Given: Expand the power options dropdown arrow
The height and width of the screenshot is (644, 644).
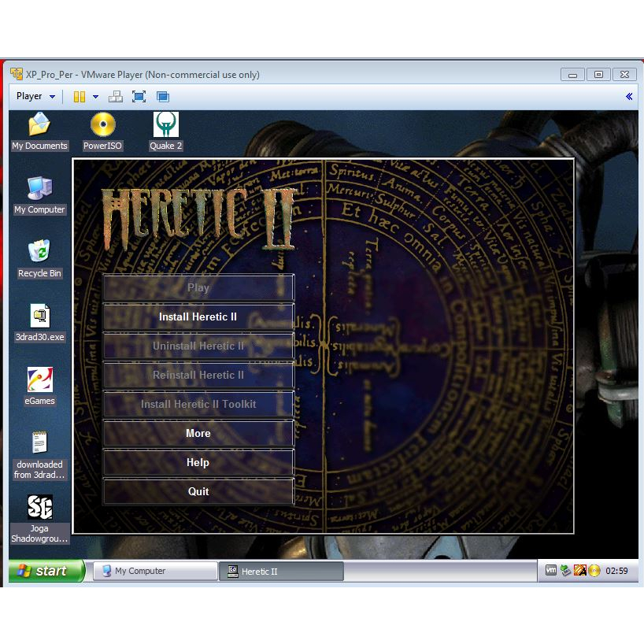Looking at the screenshot, I should coord(95,97).
